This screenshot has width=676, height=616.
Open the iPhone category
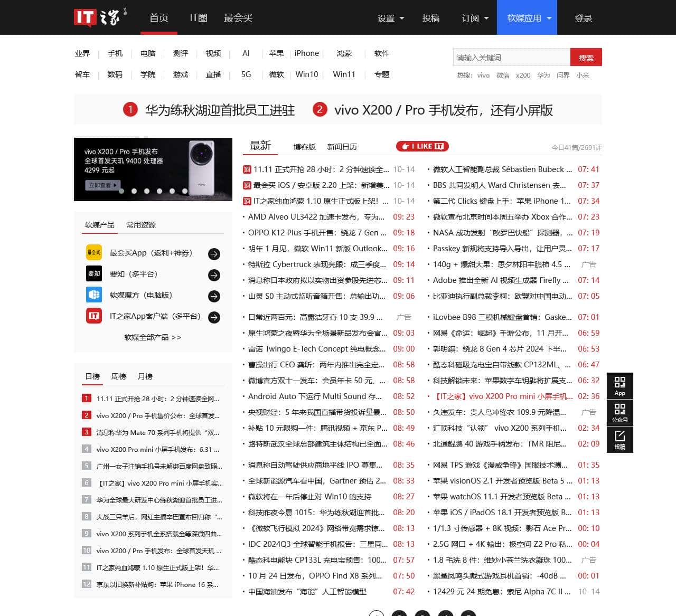click(307, 53)
